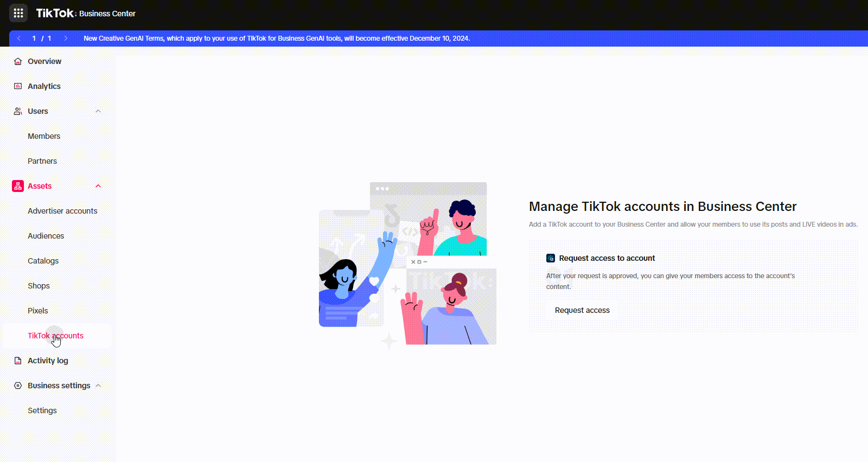Click the Overview home icon
Viewport: 868px width, 462px height.
18,61
